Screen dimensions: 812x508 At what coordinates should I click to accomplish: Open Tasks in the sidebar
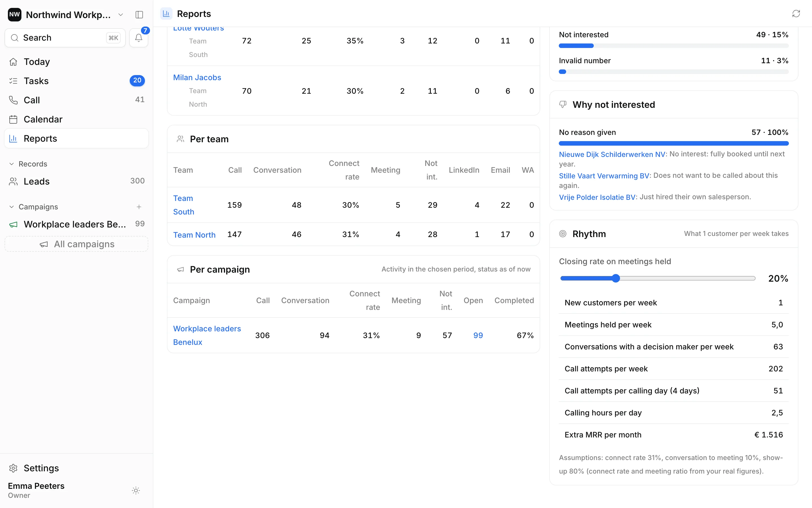pos(76,81)
